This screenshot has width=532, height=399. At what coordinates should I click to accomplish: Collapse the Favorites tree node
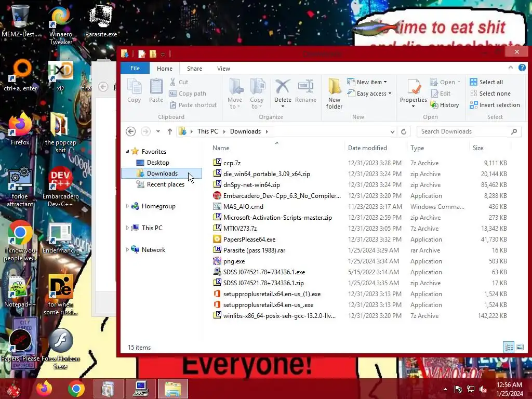pyautogui.click(x=128, y=152)
